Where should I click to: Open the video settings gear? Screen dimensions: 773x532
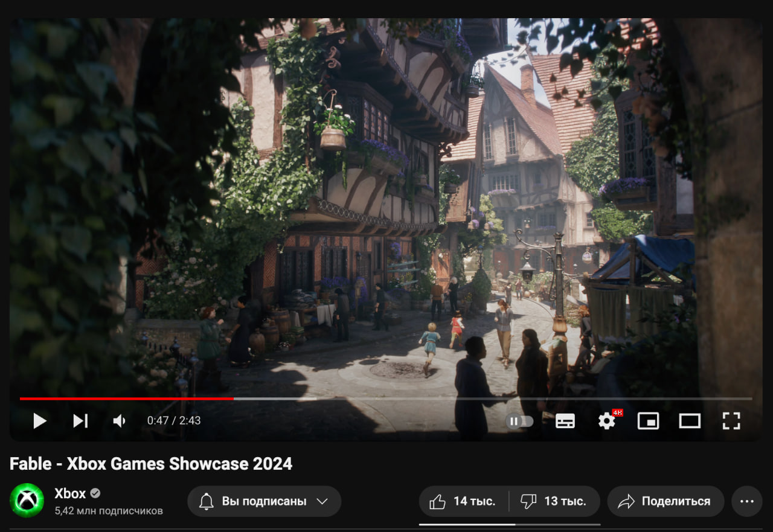click(x=607, y=421)
